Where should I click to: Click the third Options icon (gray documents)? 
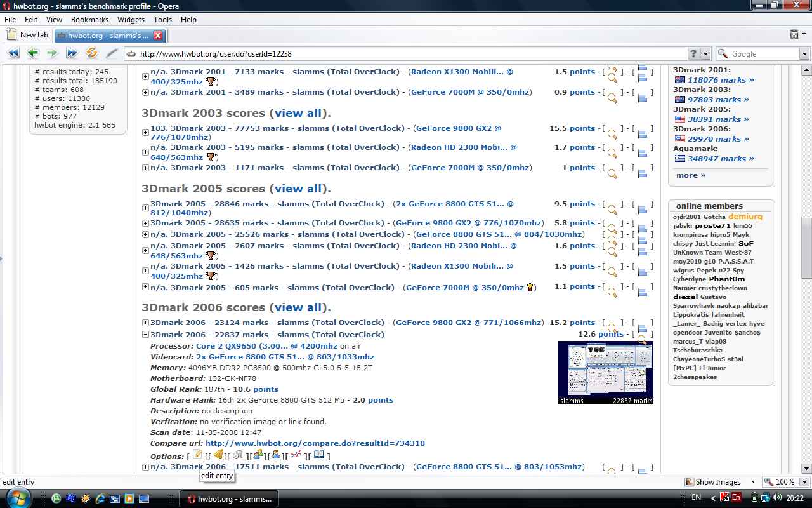pyautogui.click(x=238, y=455)
